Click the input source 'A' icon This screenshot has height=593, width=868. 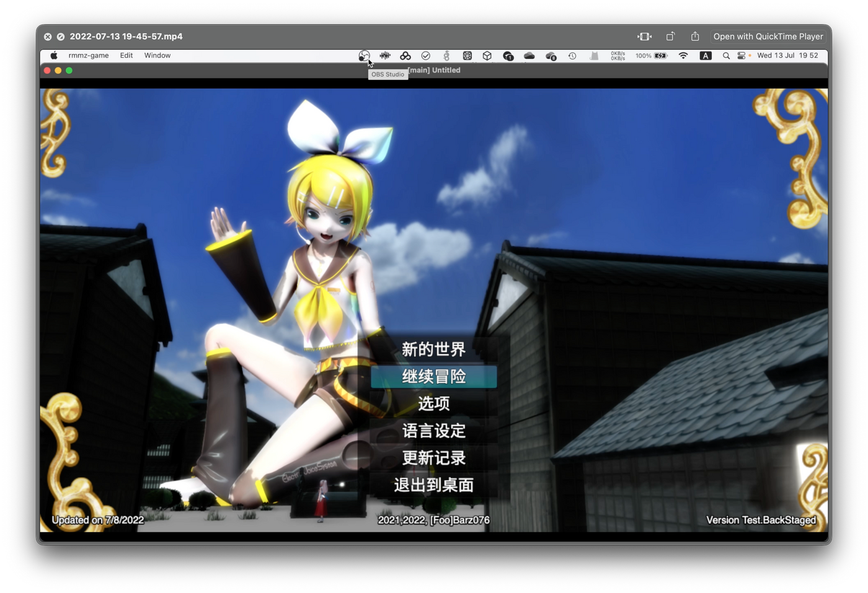click(x=706, y=56)
